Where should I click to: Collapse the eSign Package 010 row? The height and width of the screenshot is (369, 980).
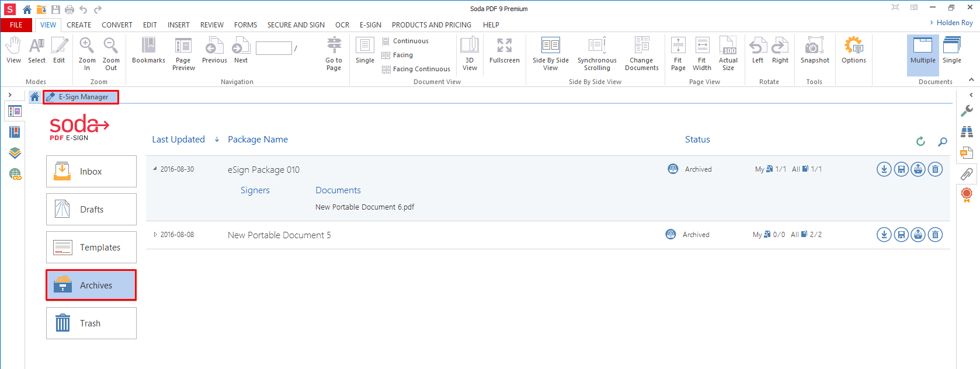pos(155,169)
